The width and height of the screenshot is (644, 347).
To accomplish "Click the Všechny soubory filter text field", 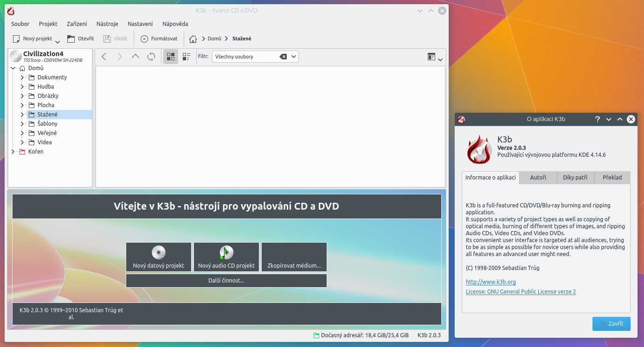I will (x=245, y=57).
